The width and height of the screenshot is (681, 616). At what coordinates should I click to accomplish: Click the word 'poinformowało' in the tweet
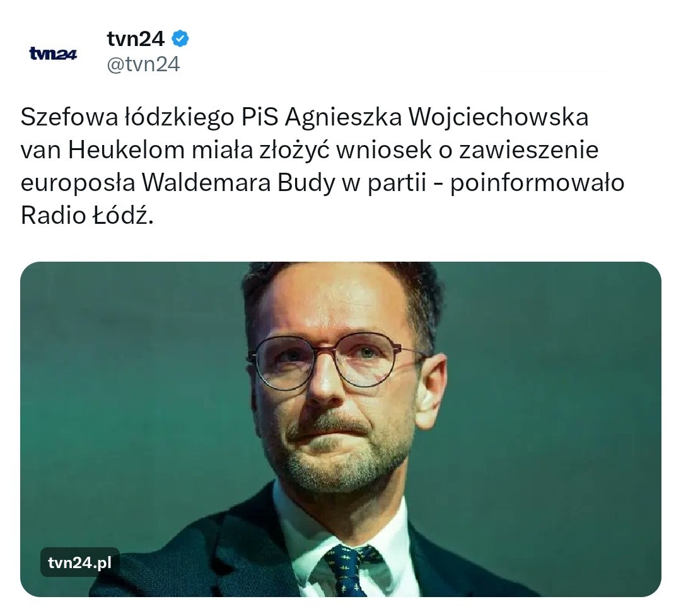[x=537, y=183]
